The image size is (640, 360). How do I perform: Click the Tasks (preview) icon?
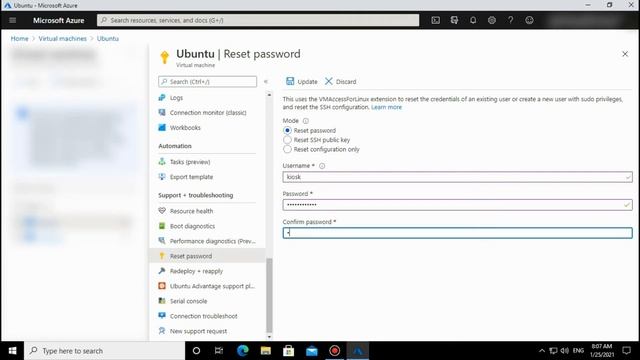(162, 162)
